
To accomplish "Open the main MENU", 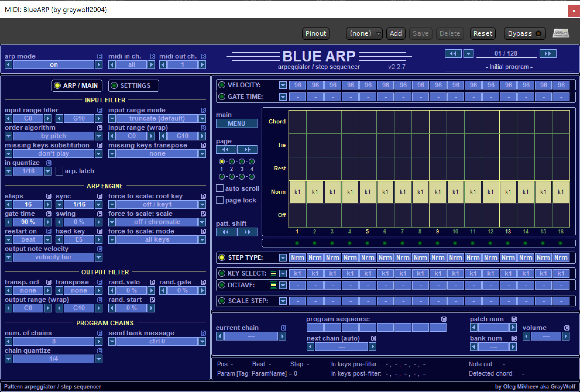I will [236, 123].
